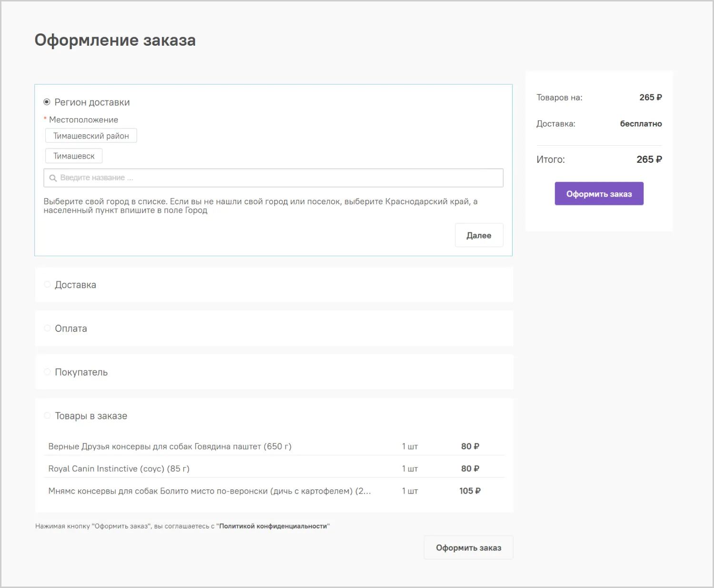Select the Регион доставки radio button
This screenshot has height=588, width=714.
click(47, 102)
